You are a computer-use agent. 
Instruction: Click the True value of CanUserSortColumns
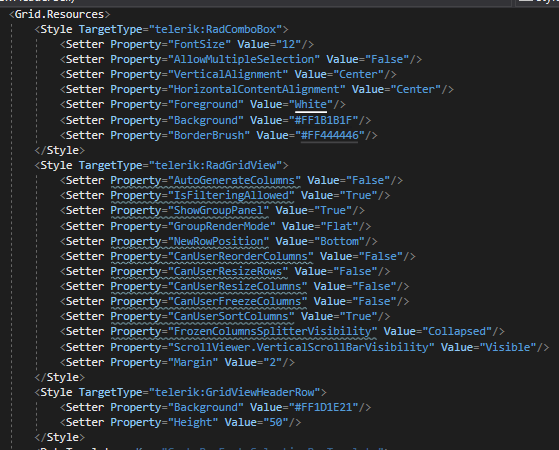359,316
